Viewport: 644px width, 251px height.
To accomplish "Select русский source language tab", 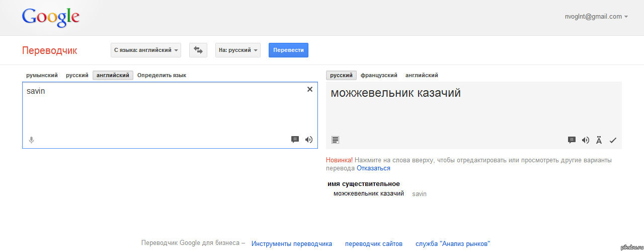I will [x=77, y=75].
